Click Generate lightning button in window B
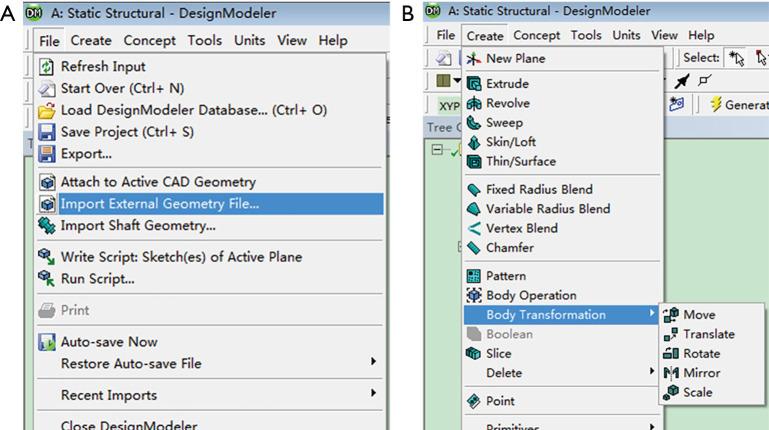Image resolution: width=769 pixels, height=430 pixels. click(x=739, y=104)
